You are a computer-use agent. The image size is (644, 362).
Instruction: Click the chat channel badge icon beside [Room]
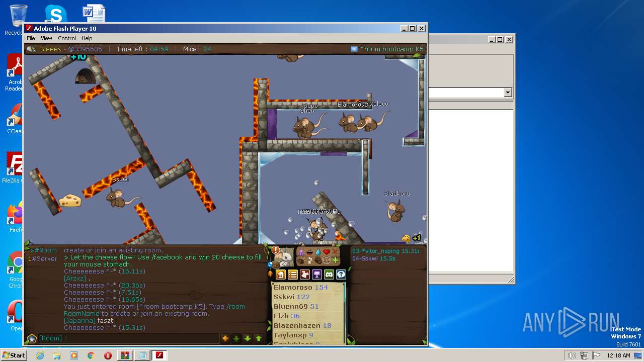click(32, 338)
